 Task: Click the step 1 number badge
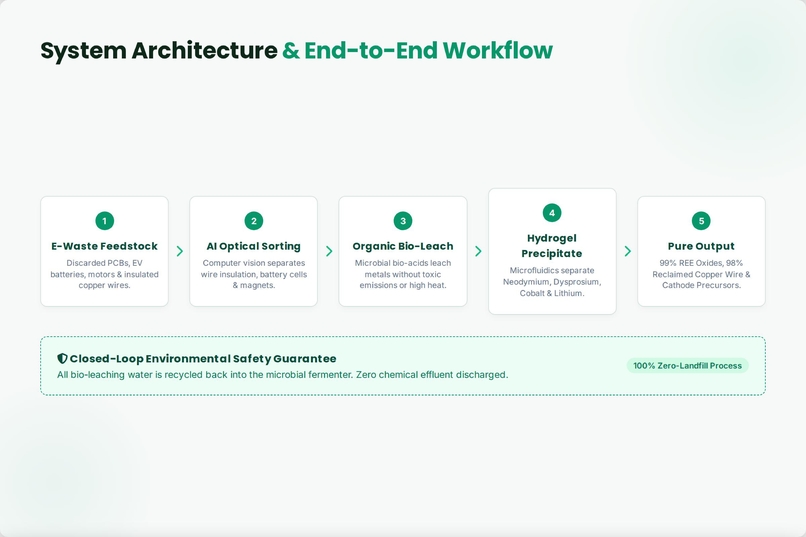tap(104, 221)
